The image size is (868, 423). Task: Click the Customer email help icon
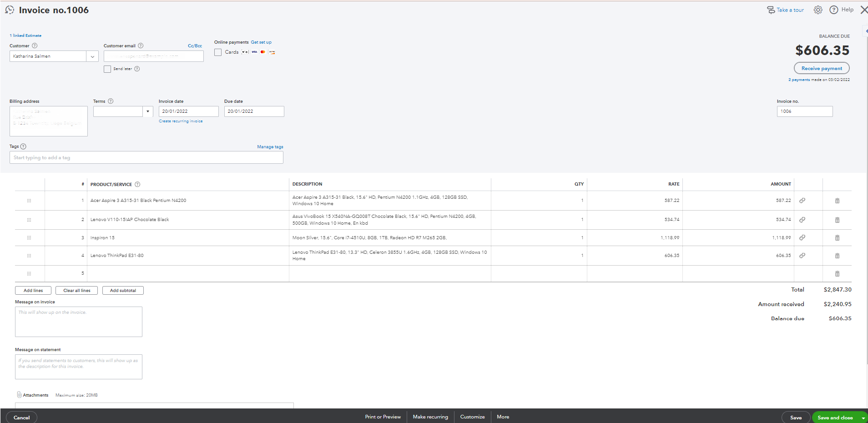point(141,45)
